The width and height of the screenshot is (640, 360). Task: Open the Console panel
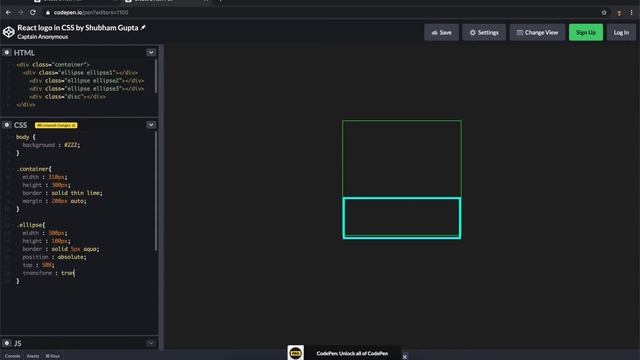click(x=12, y=356)
